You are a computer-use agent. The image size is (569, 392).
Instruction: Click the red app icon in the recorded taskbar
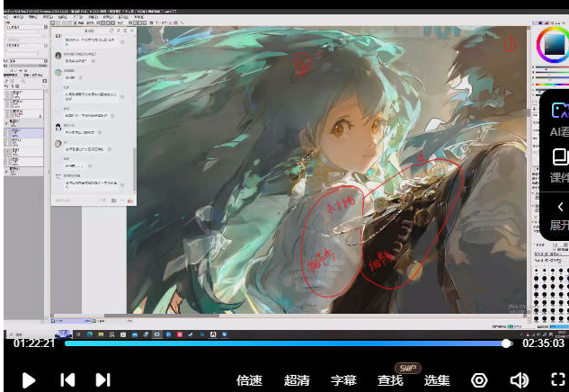[179, 334]
